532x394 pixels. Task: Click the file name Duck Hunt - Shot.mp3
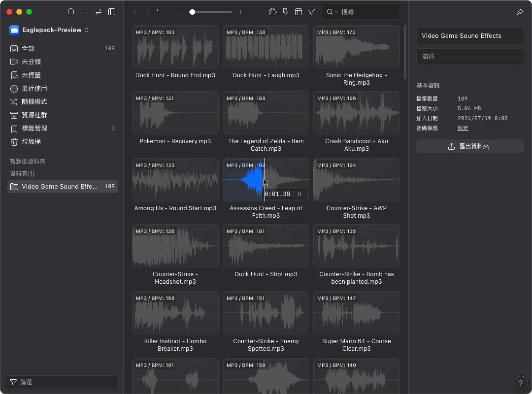[x=266, y=274]
